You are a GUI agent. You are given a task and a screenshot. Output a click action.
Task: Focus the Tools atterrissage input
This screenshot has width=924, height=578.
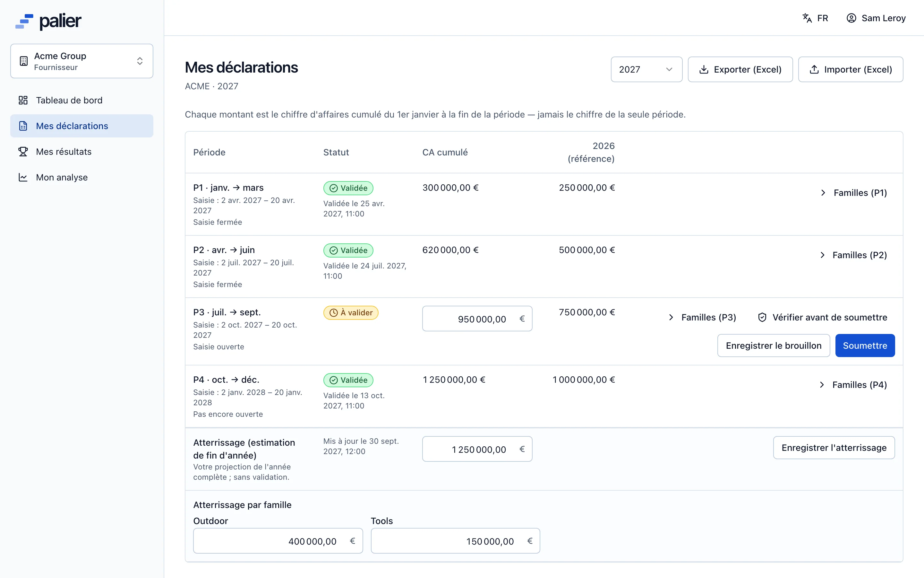tap(456, 541)
